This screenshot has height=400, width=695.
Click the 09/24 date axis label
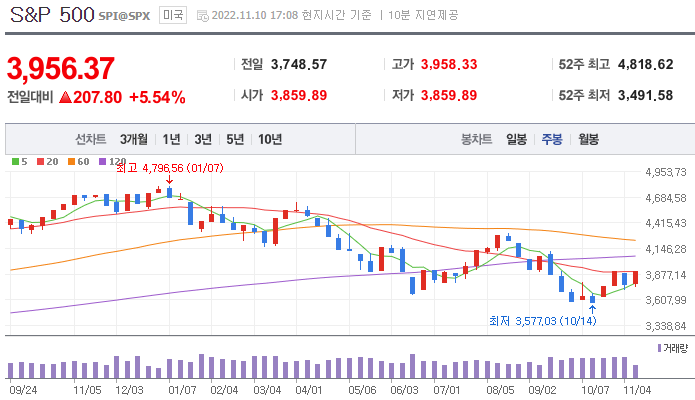23,390
